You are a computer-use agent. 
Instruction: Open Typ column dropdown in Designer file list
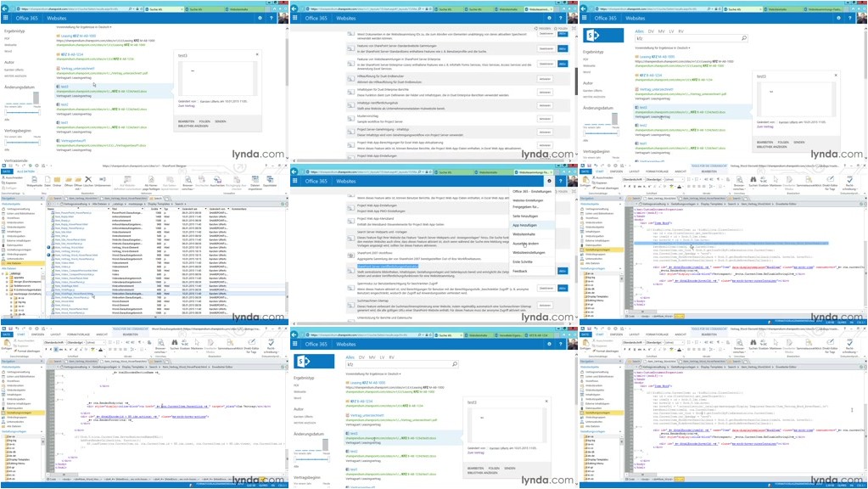[178, 209]
